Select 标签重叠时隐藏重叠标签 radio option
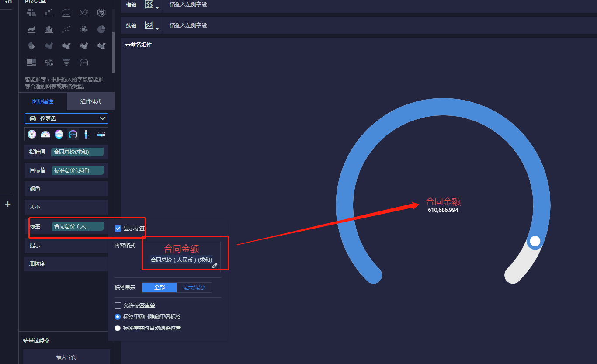The width and height of the screenshot is (597, 364). pos(118,317)
